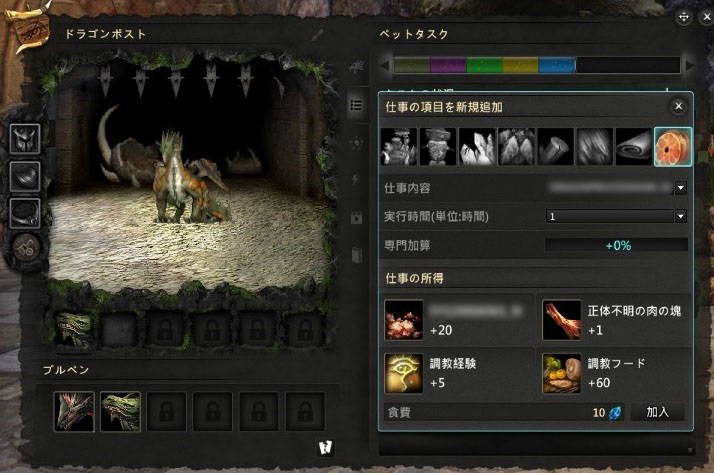Select the highlighted sliced meat job icon
The height and width of the screenshot is (473, 714).
673,147
